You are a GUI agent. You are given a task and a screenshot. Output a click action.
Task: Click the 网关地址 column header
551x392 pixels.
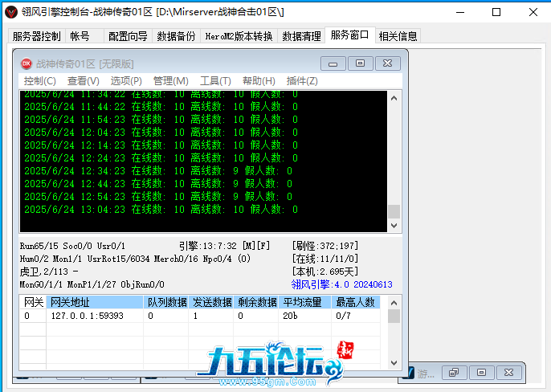(95, 302)
